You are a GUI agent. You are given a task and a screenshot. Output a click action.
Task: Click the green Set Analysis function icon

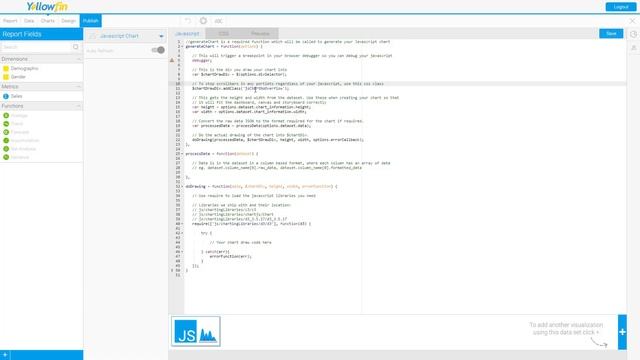pyautogui.click(x=6, y=149)
